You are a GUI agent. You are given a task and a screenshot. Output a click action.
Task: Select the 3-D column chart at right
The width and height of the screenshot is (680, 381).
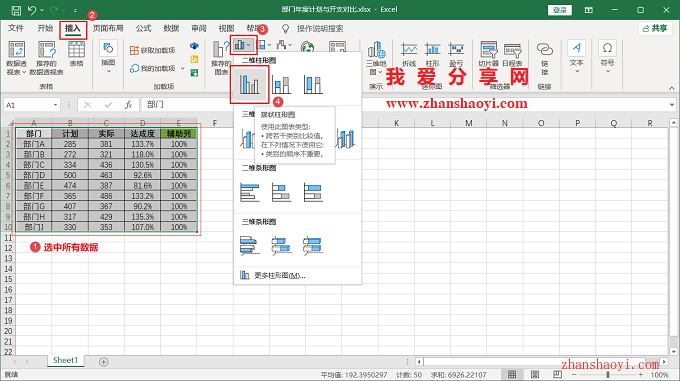pyautogui.click(x=346, y=139)
